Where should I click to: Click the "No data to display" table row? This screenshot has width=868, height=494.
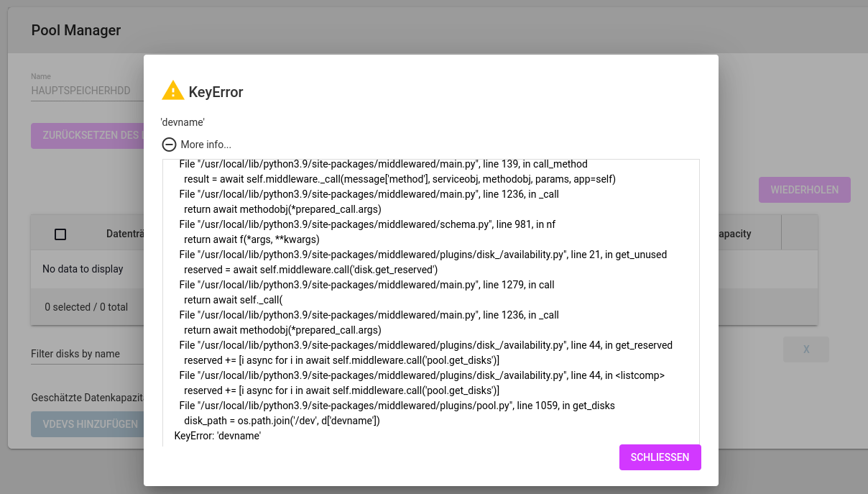click(83, 269)
